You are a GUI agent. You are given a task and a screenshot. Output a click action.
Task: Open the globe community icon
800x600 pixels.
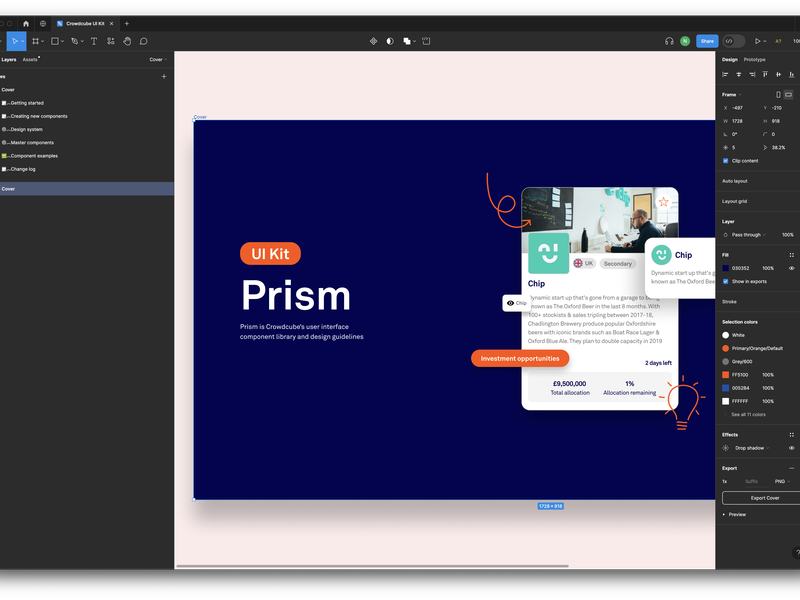(43, 23)
